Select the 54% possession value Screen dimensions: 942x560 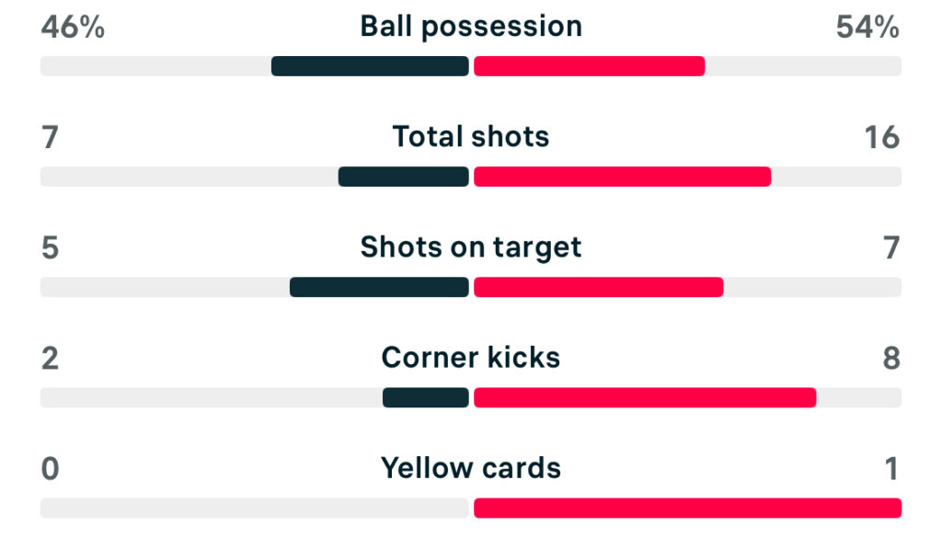click(867, 28)
